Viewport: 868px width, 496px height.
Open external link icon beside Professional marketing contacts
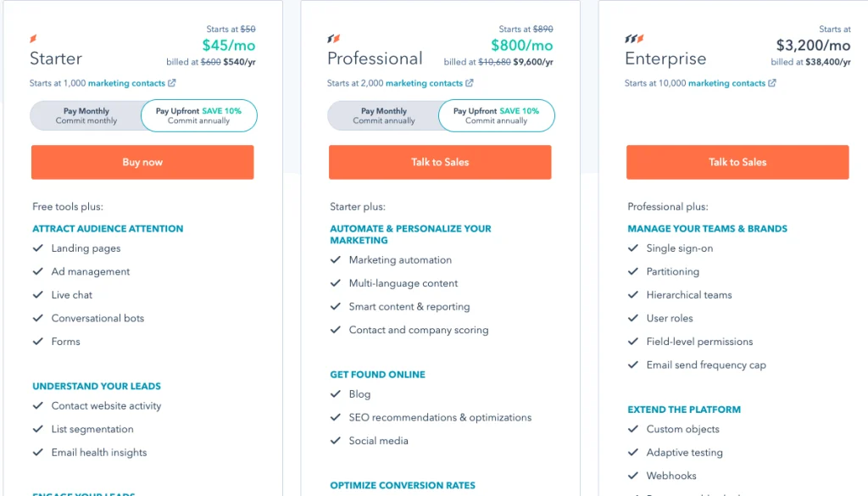pyautogui.click(x=470, y=83)
